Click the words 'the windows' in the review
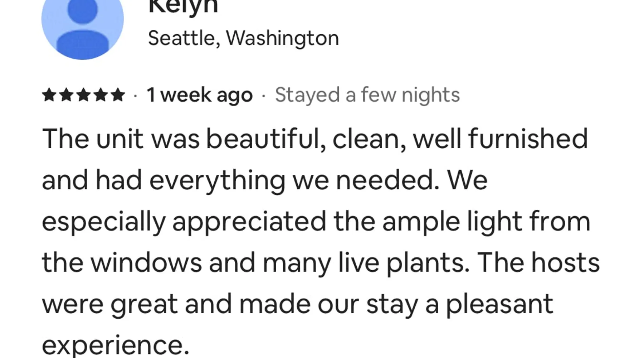This screenshot has height=358, width=644. tap(122, 262)
